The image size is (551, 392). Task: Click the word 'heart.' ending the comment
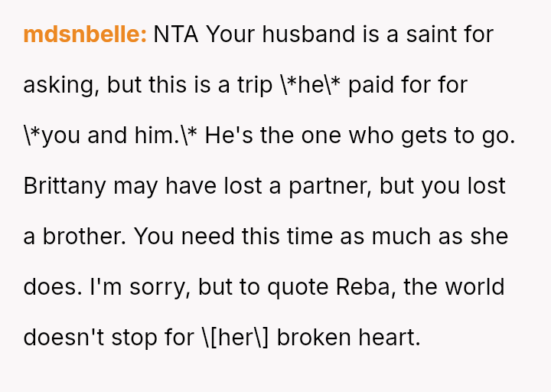390,338
